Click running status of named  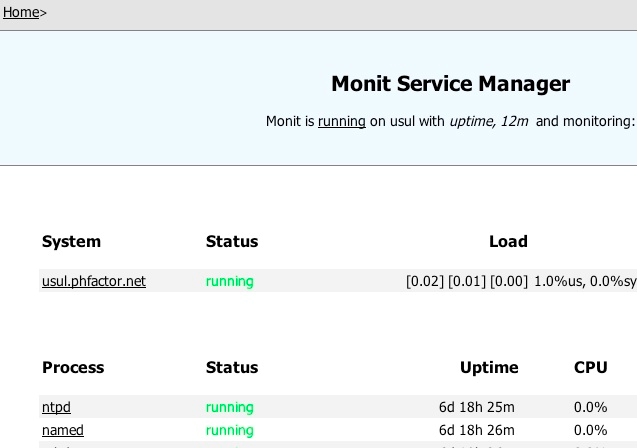tap(230, 430)
